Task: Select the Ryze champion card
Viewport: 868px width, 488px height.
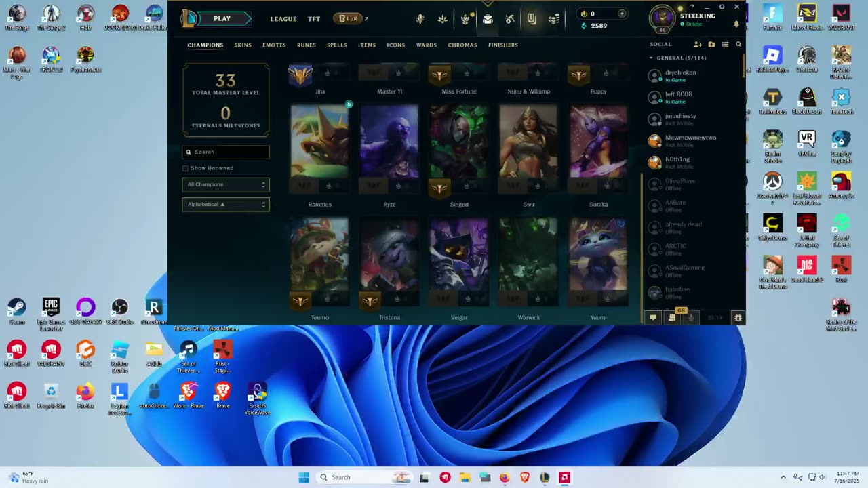Action: point(389,149)
